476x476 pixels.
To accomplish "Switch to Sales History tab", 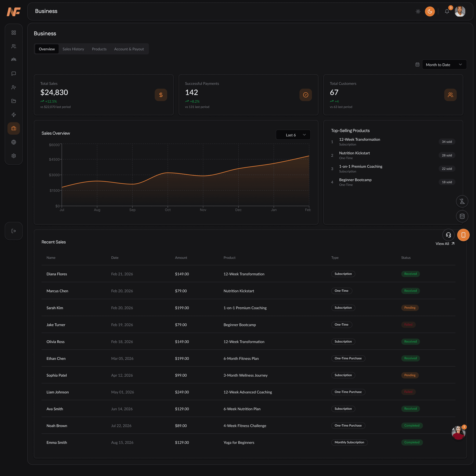I will [73, 49].
